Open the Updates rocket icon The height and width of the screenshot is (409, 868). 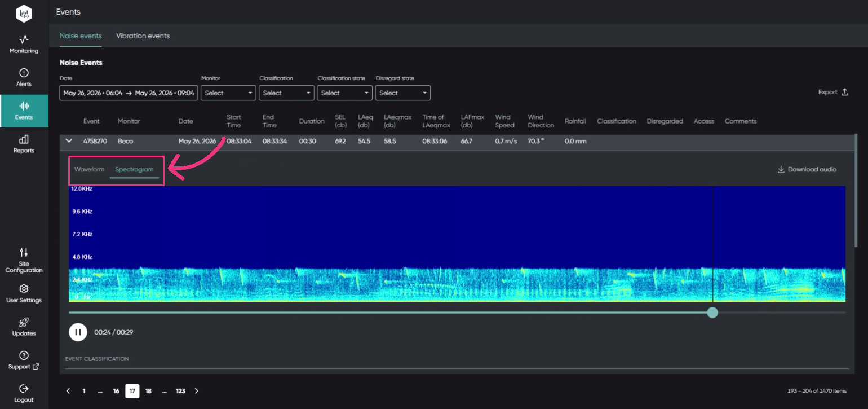24,322
